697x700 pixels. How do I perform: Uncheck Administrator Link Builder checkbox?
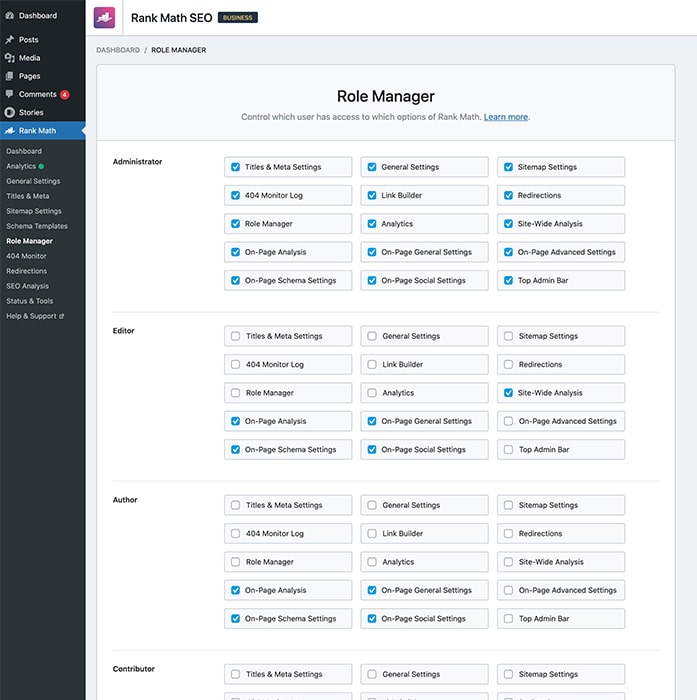371,196
